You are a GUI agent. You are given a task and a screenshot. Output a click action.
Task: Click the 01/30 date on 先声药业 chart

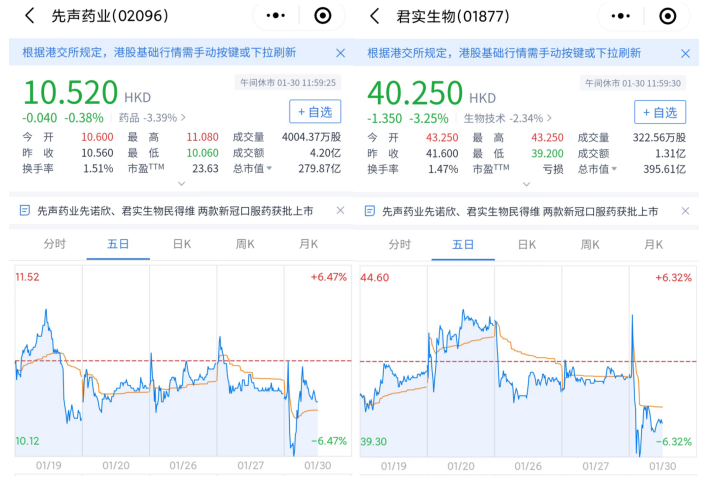[x=318, y=466]
